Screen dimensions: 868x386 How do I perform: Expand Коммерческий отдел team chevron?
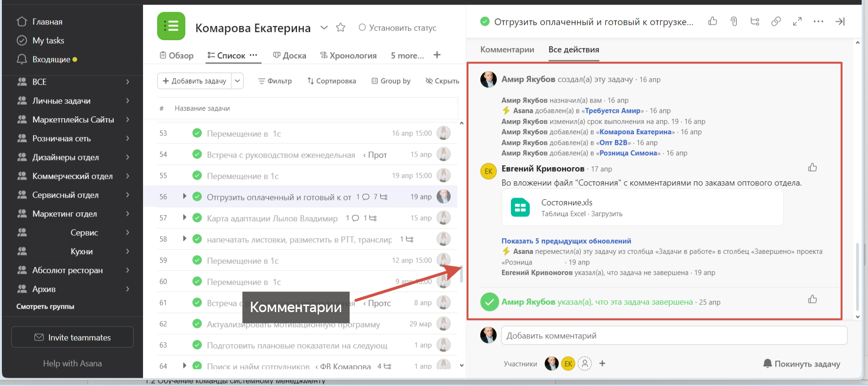click(127, 176)
